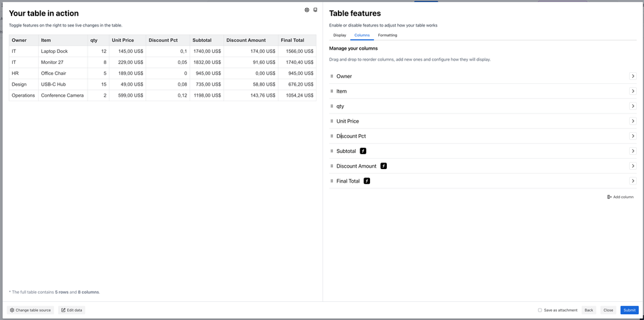Click the Discount Pct row label in the columns list
This screenshot has height=320, width=644.
point(351,136)
